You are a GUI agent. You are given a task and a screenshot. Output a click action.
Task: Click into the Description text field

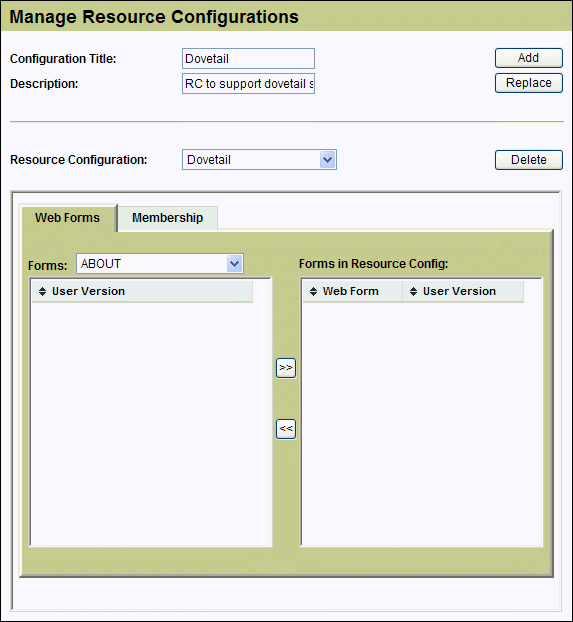[x=248, y=83]
